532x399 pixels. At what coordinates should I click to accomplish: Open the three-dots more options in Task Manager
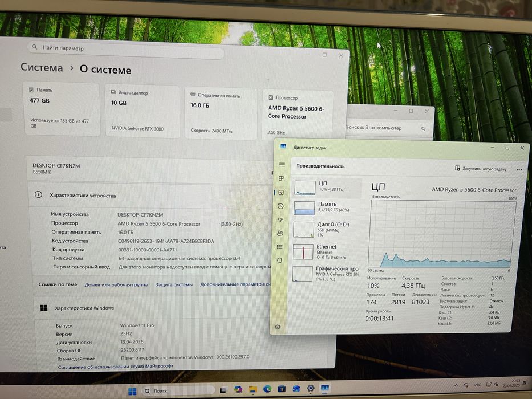pos(519,169)
